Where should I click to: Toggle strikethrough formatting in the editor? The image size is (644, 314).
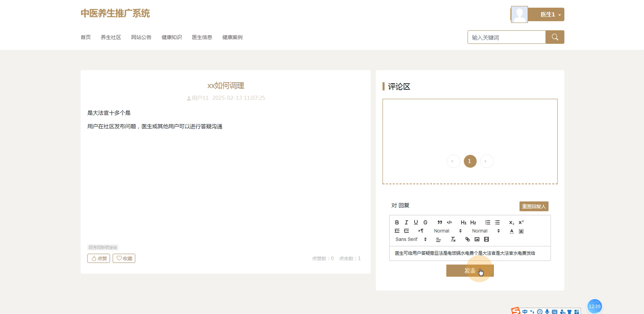click(425, 222)
